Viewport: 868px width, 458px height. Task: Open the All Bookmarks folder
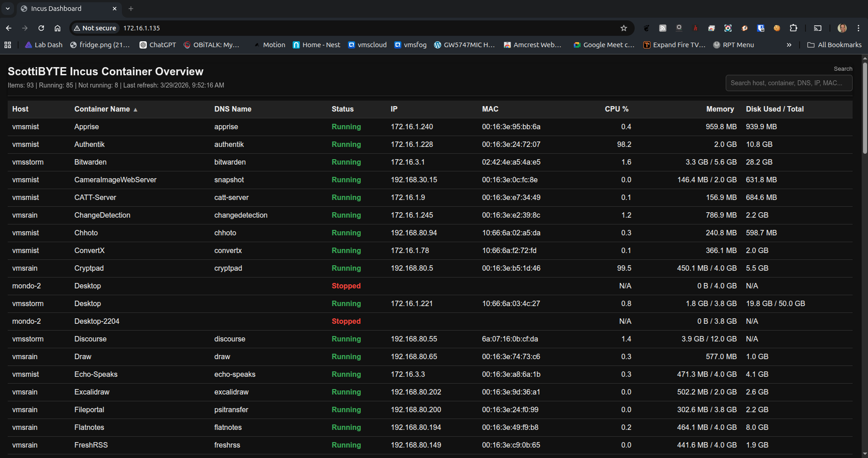tap(834, 45)
